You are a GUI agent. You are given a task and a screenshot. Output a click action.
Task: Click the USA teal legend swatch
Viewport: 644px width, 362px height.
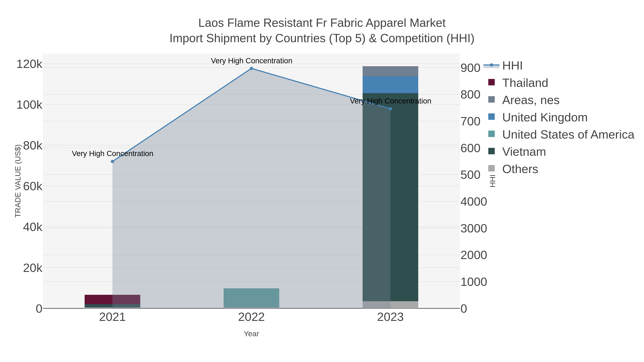tap(492, 134)
